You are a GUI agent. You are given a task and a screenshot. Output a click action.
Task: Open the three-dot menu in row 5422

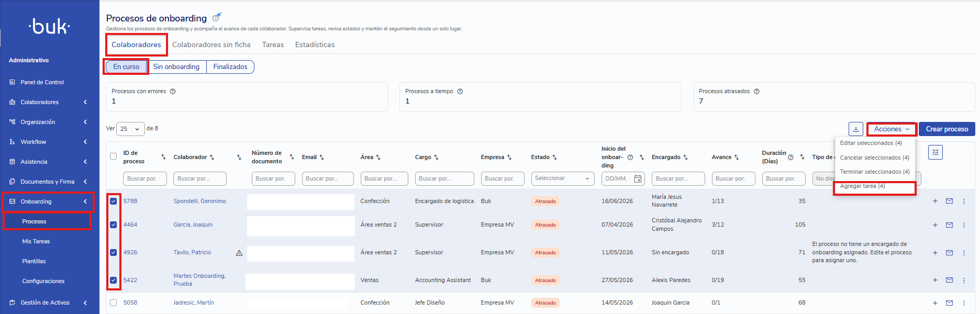[x=964, y=280]
